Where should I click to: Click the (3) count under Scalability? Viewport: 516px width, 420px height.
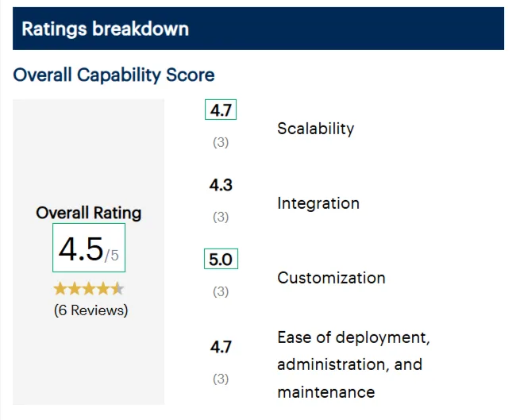coord(221,142)
